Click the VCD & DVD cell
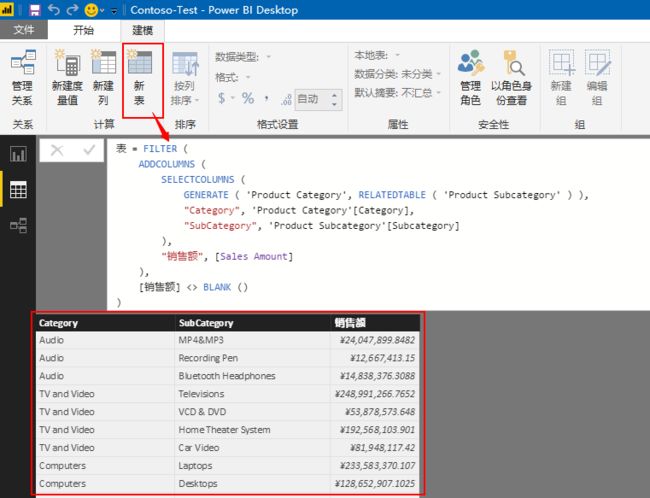Image resolution: width=650 pixels, height=498 pixels. 252,412
